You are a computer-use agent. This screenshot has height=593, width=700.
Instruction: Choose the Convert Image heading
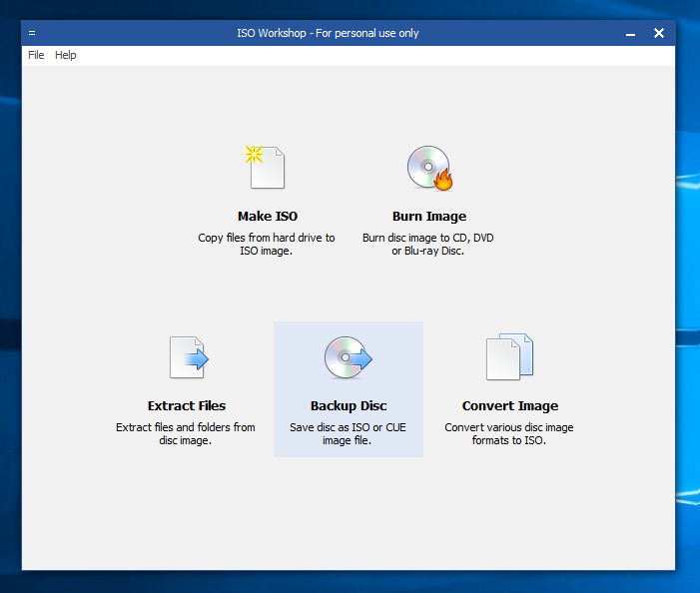pyautogui.click(x=510, y=406)
